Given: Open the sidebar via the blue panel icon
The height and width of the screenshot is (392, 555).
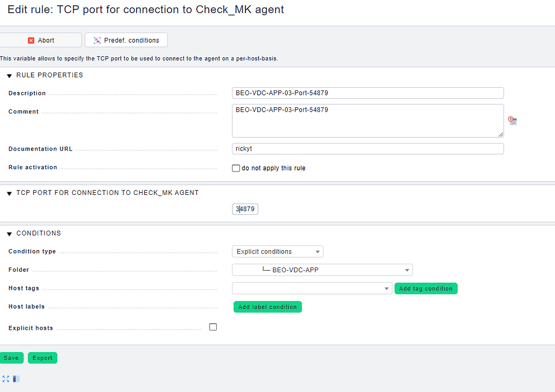Looking at the screenshot, I should point(15,378).
